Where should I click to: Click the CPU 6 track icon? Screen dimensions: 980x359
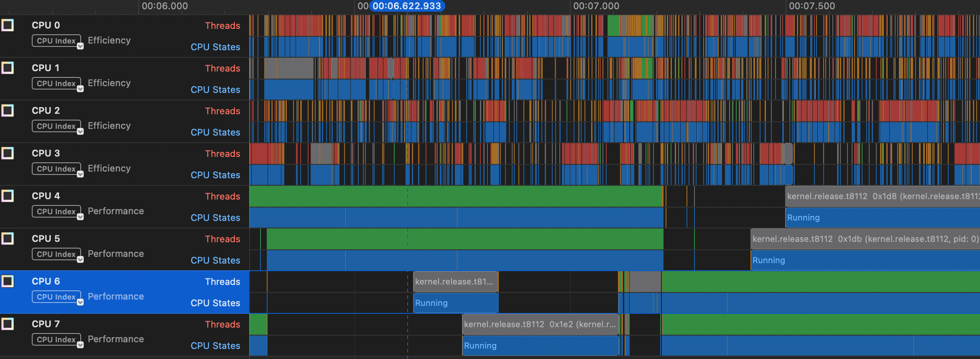click(8, 281)
